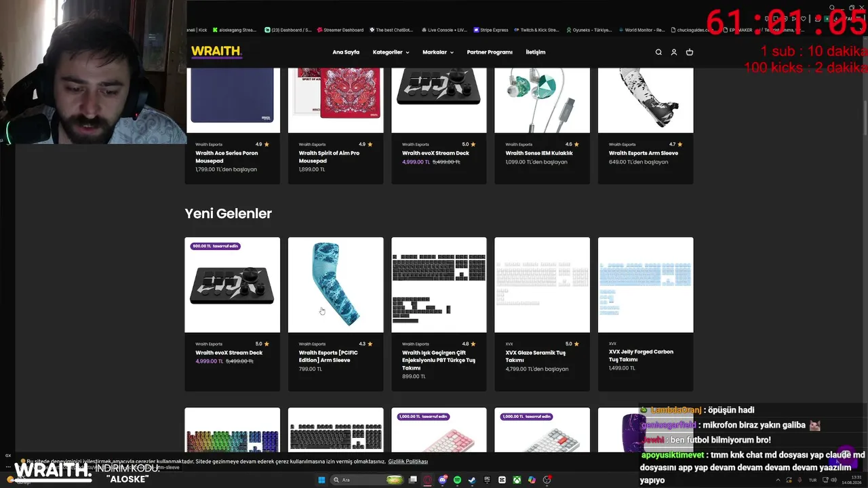
Task: Click the WRAITH logo in the site header
Action: [x=216, y=52]
